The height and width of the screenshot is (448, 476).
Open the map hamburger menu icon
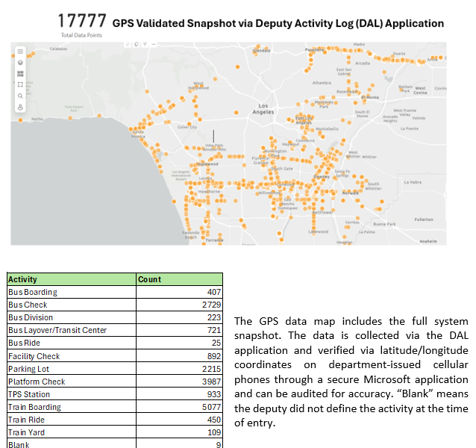[20, 52]
